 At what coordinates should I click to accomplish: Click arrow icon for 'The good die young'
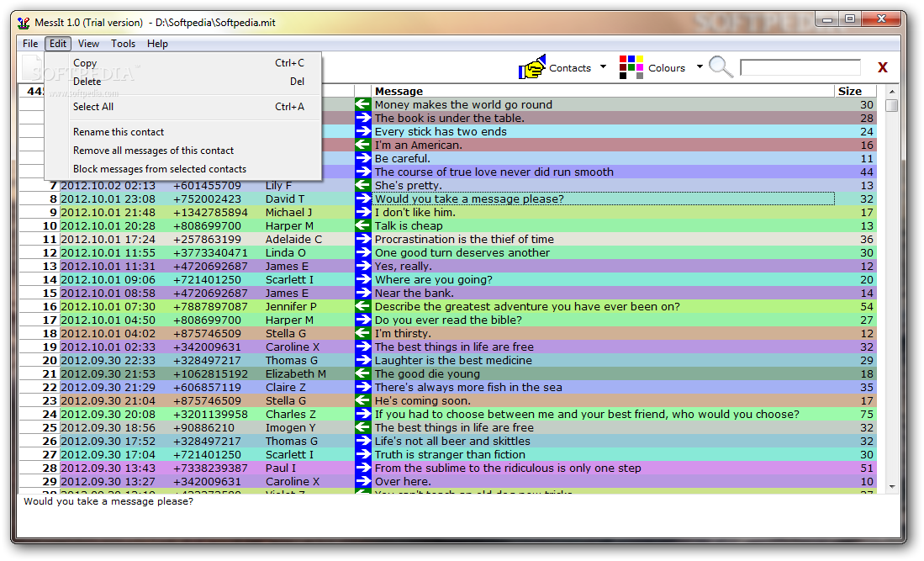tap(363, 373)
